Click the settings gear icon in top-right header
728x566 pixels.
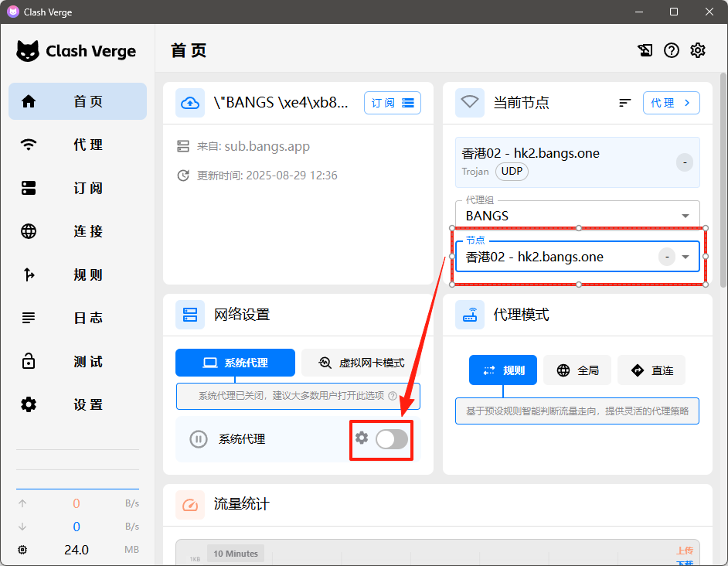(698, 51)
